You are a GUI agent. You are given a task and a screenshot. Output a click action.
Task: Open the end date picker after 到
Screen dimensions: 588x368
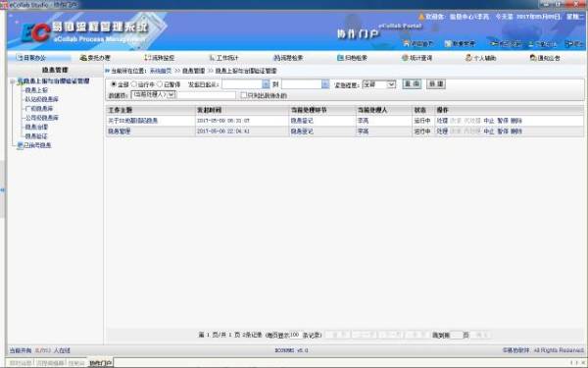pos(325,84)
